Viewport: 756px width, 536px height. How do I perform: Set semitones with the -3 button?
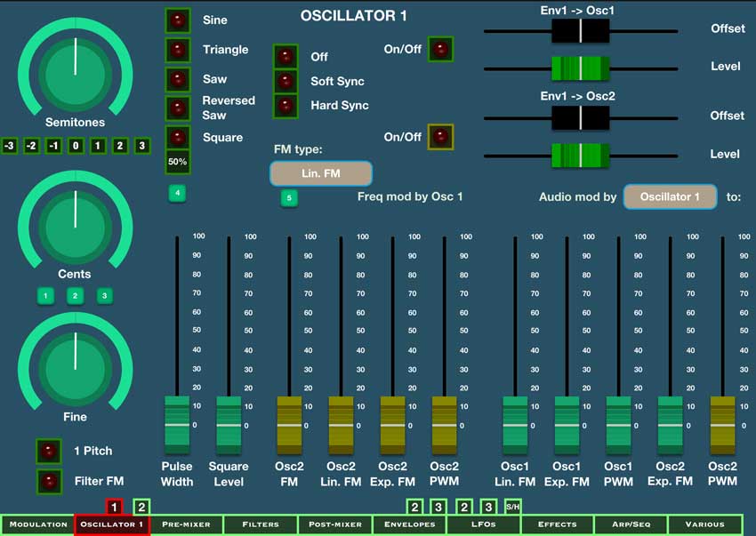(x=9, y=146)
